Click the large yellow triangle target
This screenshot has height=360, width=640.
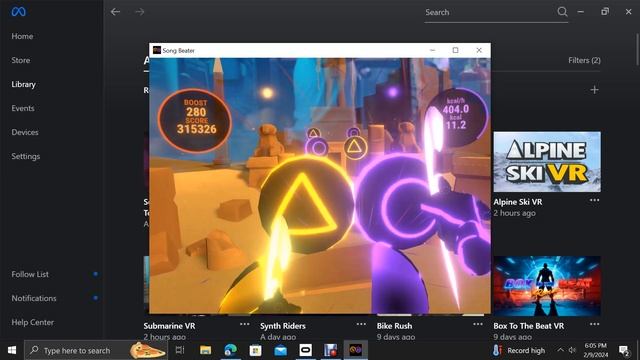coord(307,203)
